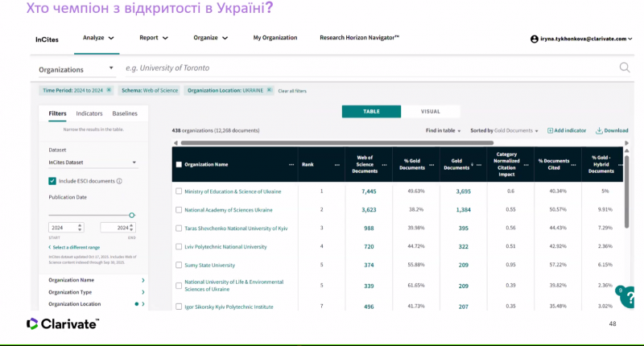This screenshot has width=644, height=346.
Task: Select all rows via header checkbox
Action: (179, 164)
